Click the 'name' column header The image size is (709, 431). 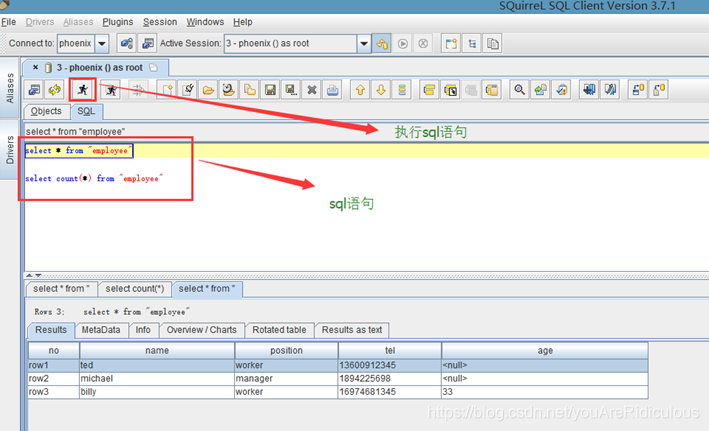click(157, 350)
